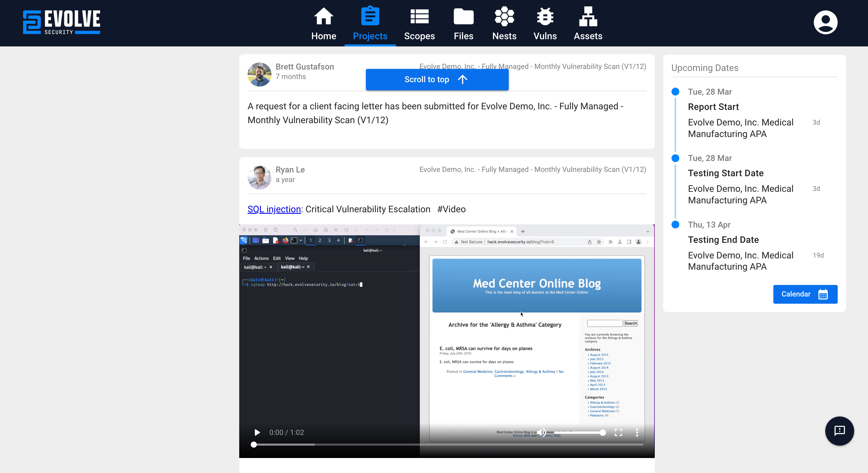Click the Scroll to top button

437,80
